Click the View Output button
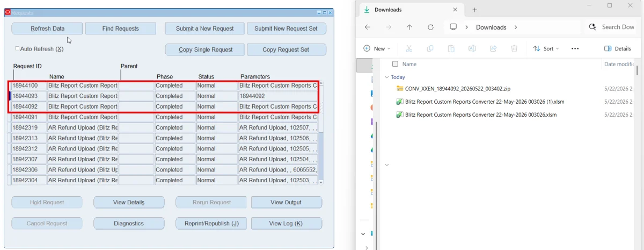644x250 pixels. pyautogui.click(x=286, y=202)
